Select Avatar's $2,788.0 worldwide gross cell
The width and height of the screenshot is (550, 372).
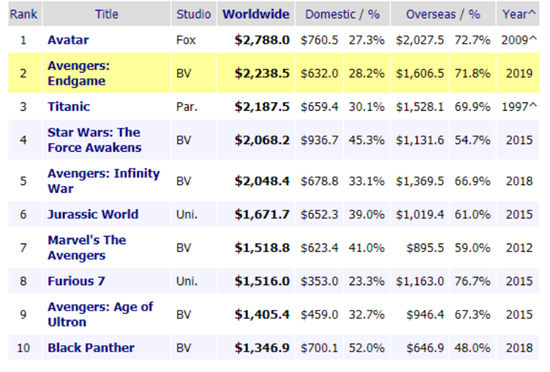pyautogui.click(x=256, y=40)
